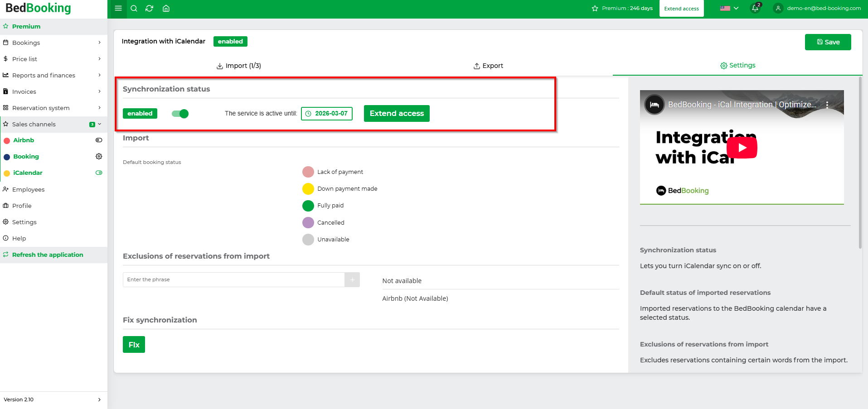Click the refresh arrows icon in top bar
The height and width of the screenshot is (409, 868).
click(x=150, y=8)
